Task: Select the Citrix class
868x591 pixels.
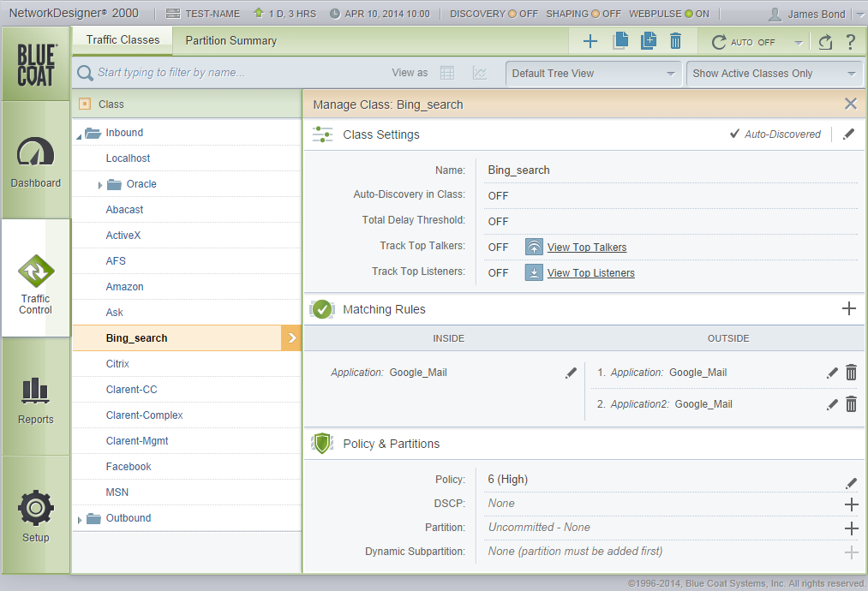Action: [x=117, y=364]
